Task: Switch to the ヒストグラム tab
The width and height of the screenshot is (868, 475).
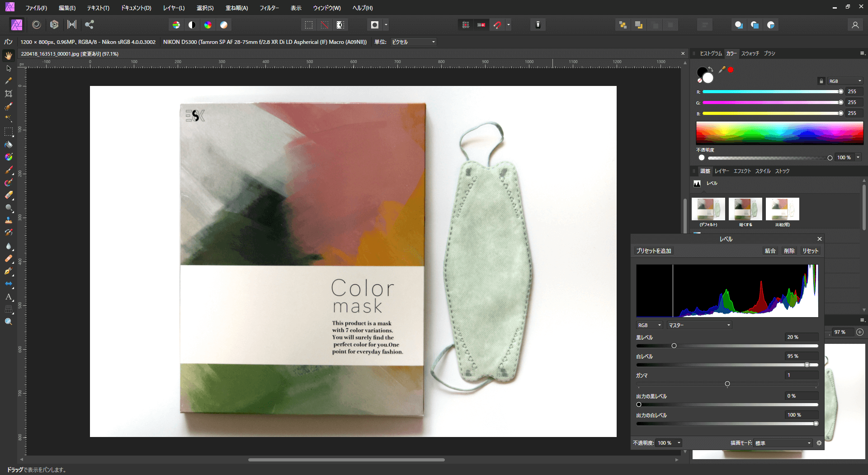Action: click(x=711, y=53)
